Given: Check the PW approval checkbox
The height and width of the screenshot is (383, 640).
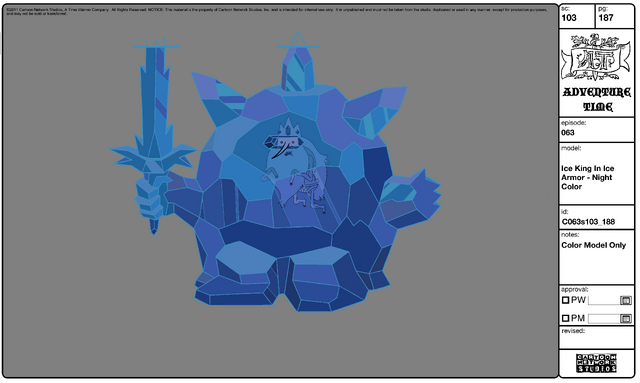Looking at the screenshot, I should tap(565, 300).
